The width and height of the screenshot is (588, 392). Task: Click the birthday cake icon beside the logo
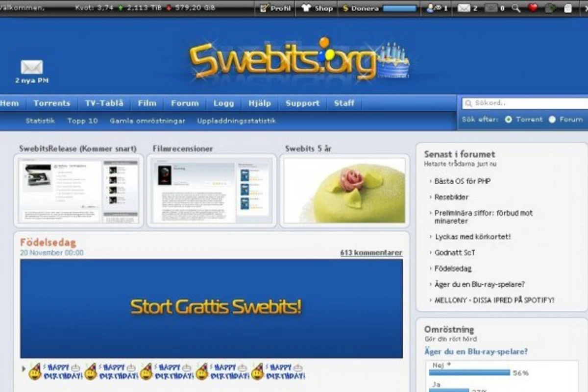[x=393, y=61]
